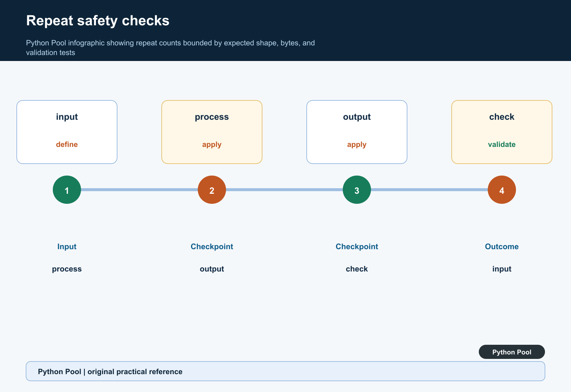The image size is (571, 392).
Task: Click the Repeat safety checks title
Action: [98, 21]
